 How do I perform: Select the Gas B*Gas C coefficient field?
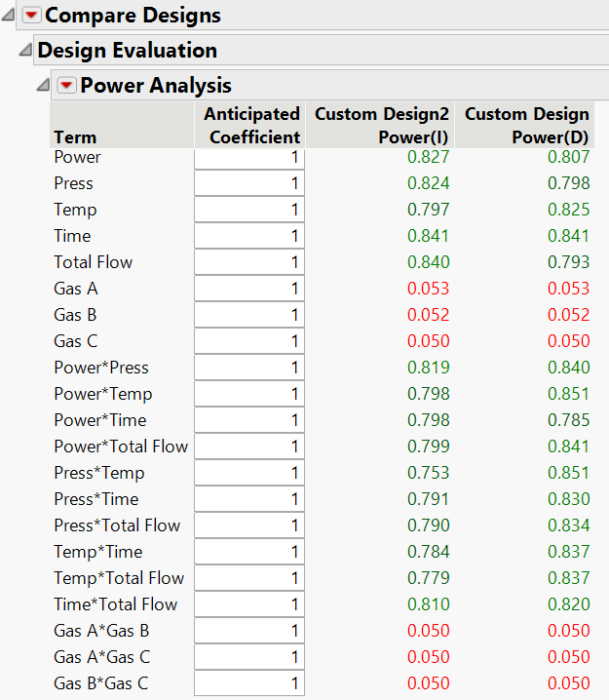click(249, 683)
